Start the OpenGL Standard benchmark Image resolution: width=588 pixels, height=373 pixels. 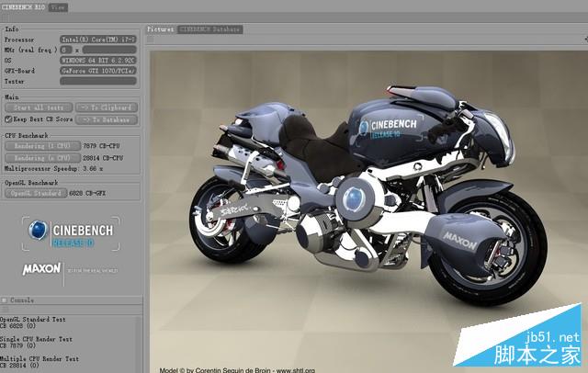36,194
